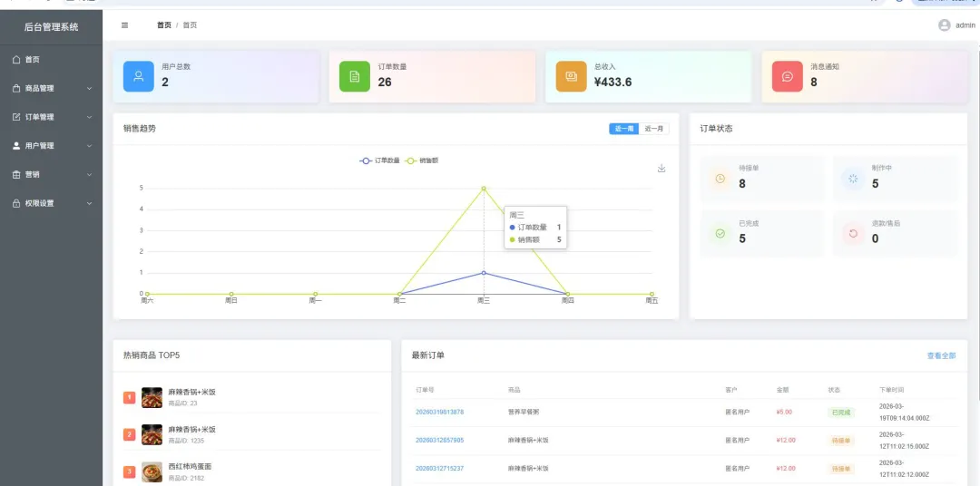Screen dimensions: 980x486
Task: Click the ¥433.6 total income value
Action: click(x=612, y=83)
